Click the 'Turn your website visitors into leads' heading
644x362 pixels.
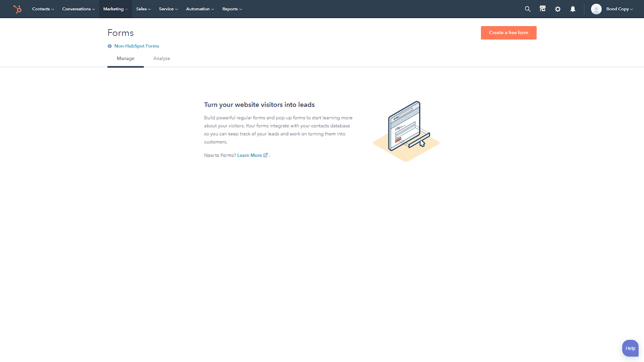tap(259, 105)
